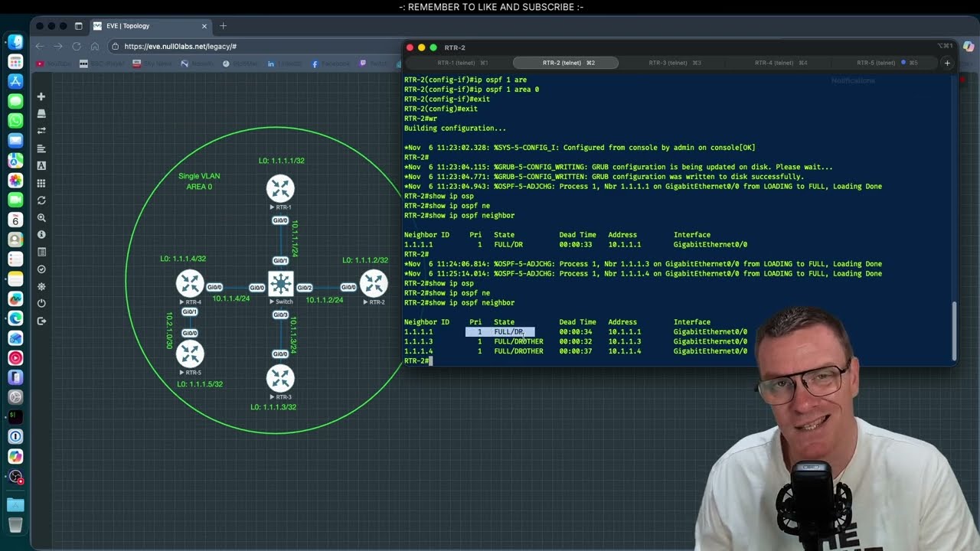Screen dimensions: 980x551
Task: Open the Trash in the dock
Action: pos(15,525)
